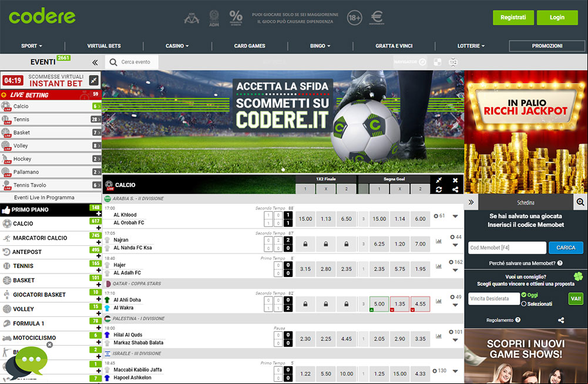The width and height of the screenshot is (588, 384).
Task: Expand the Calcio category plus sign
Action: 99,228
